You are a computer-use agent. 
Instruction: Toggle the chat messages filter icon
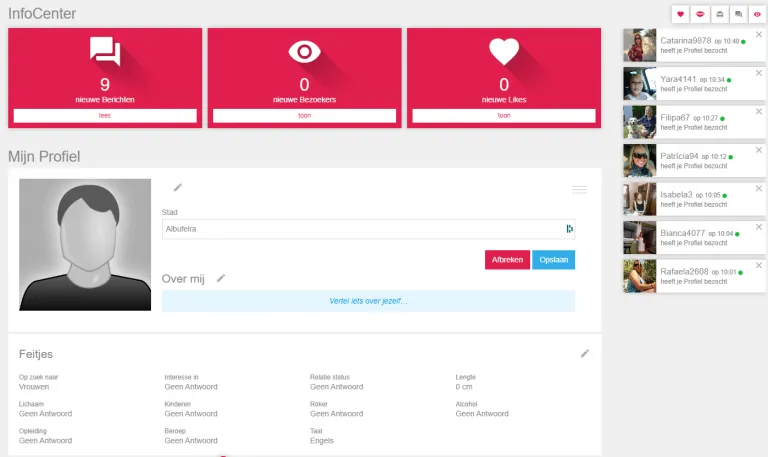pos(739,14)
